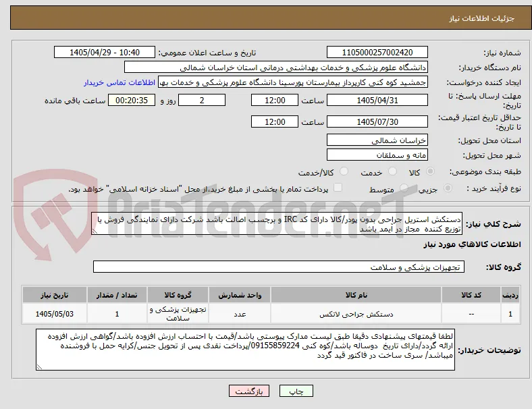The image size is (532, 409).
Task: Toggle the اسناد خزانه اسلامی payment checkbox
Action: pyautogui.click(x=338, y=188)
